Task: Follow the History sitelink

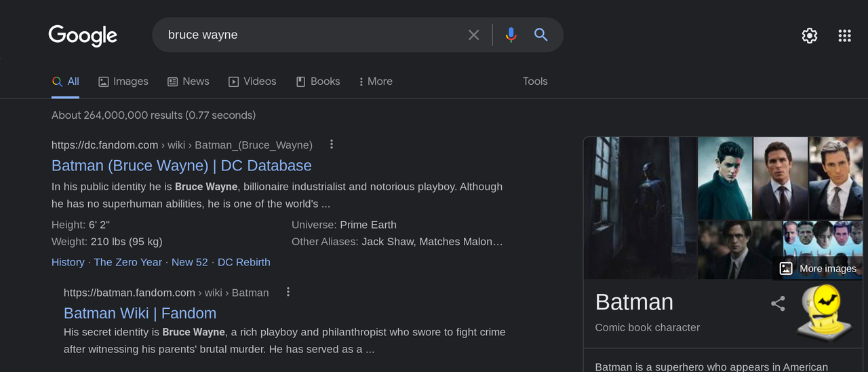Action: coord(68,262)
